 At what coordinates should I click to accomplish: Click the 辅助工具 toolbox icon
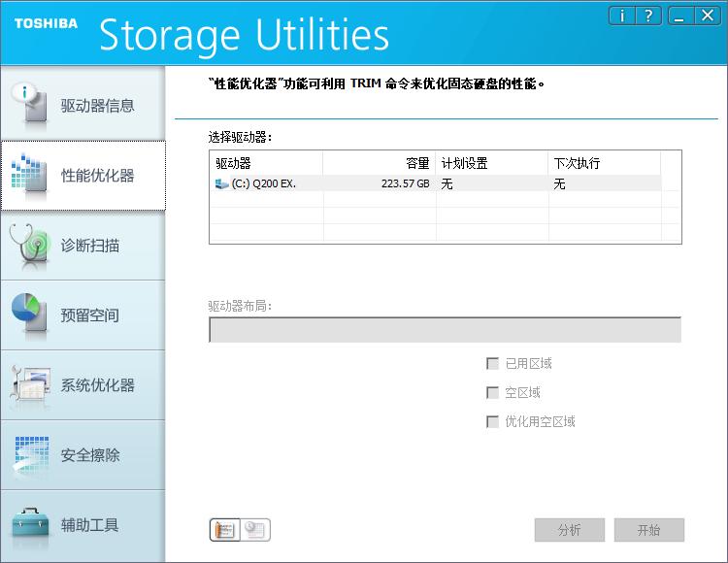point(29,524)
